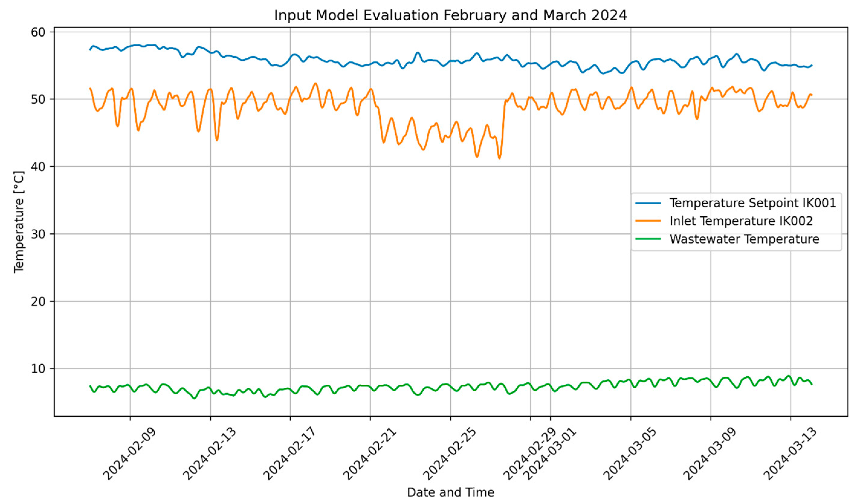The width and height of the screenshot is (863, 504).
Task: Click the 2024-02-13 x-axis tick label
Action: click(210, 454)
